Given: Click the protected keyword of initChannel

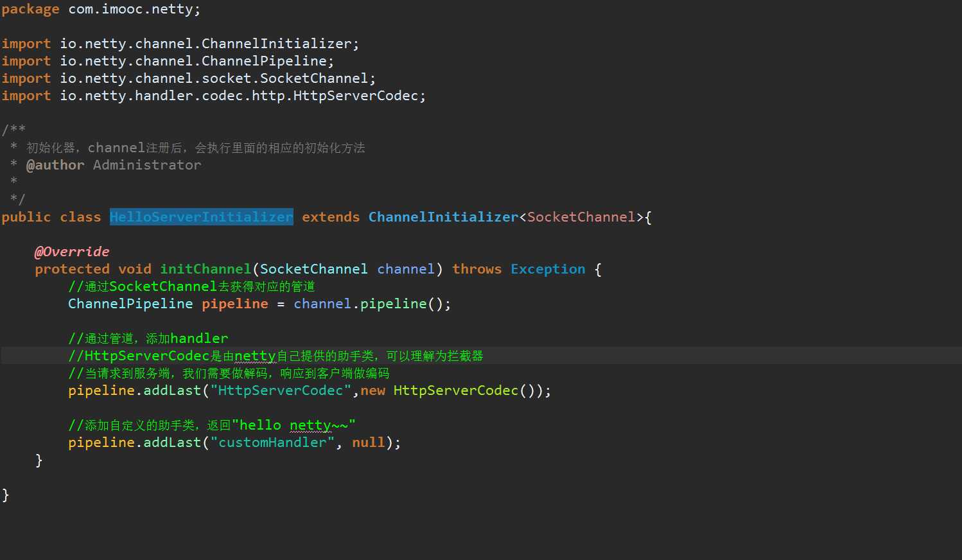Looking at the screenshot, I should pyautogui.click(x=72, y=269).
